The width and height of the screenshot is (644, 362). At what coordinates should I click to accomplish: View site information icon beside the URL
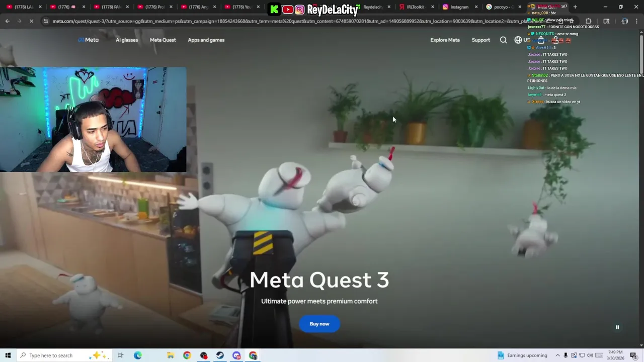coord(46,21)
